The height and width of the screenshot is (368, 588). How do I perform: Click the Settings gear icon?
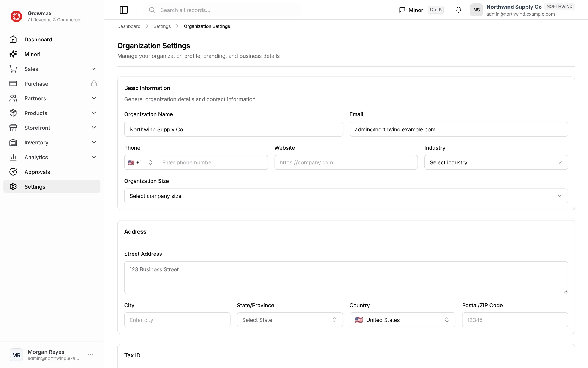pos(13,186)
